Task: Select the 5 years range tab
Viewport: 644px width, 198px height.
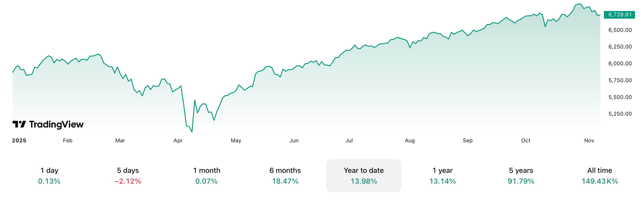Action: pos(521,176)
